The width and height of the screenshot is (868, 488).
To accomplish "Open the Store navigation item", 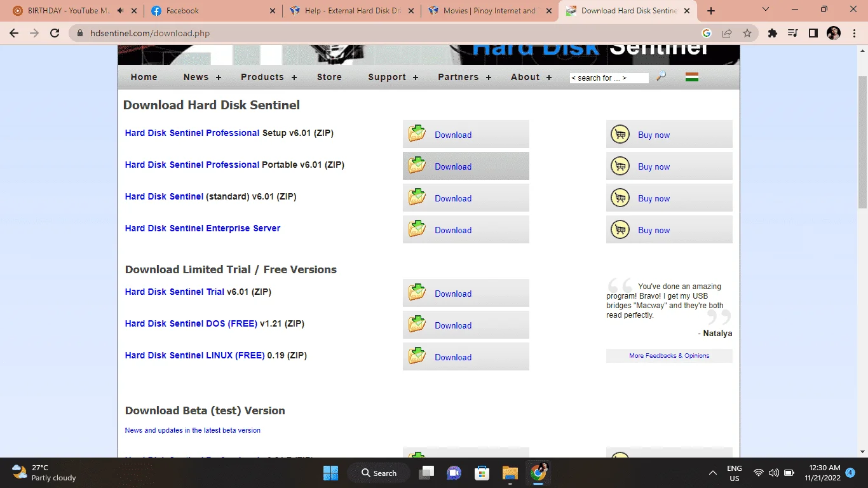I will (329, 77).
